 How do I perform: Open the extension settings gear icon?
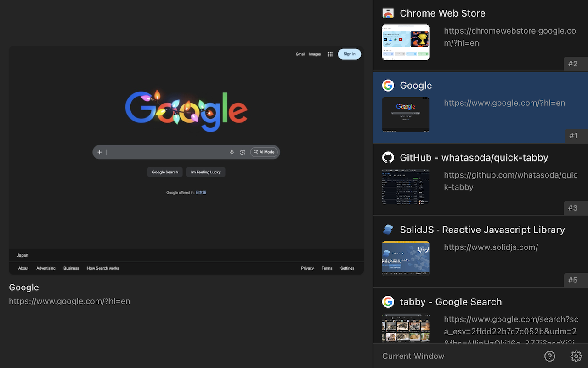click(576, 356)
